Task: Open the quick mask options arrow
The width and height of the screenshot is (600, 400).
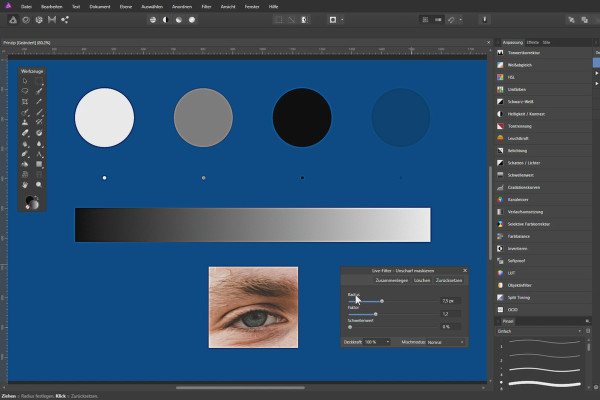Action: point(342,20)
